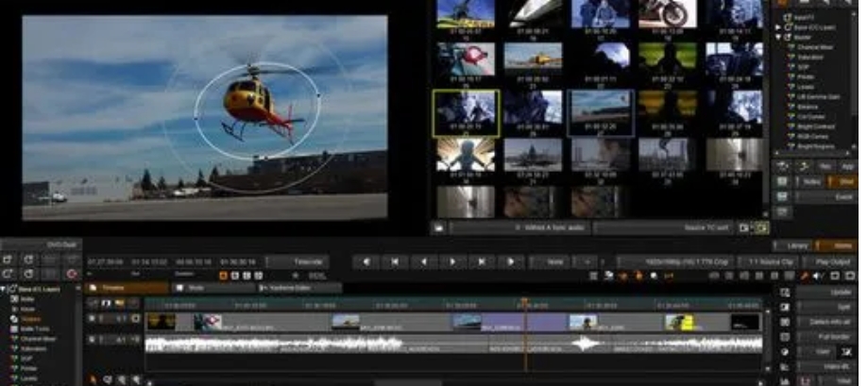
Task: Switch to the Library tab
Action: click(x=793, y=245)
